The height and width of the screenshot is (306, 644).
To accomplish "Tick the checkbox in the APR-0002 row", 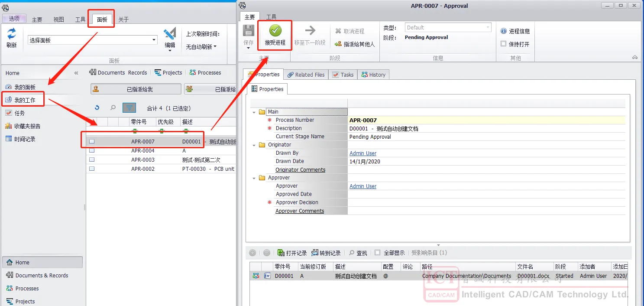I will tap(92, 169).
